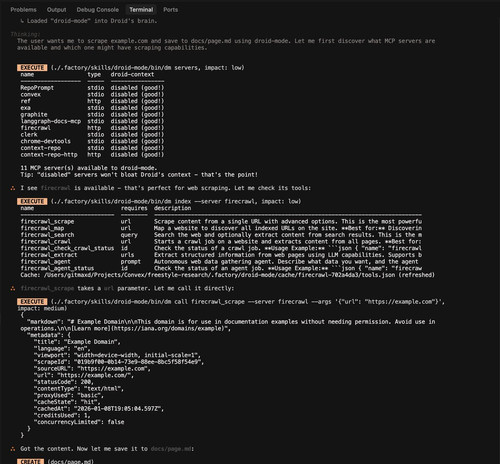Select the chrome-devtools server name
Viewport: 500px width, 464px height.
click(45, 141)
